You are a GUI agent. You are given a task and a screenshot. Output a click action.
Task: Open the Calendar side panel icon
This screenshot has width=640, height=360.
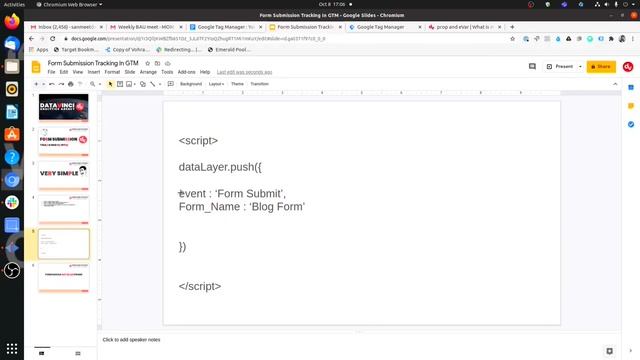click(x=631, y=87)
